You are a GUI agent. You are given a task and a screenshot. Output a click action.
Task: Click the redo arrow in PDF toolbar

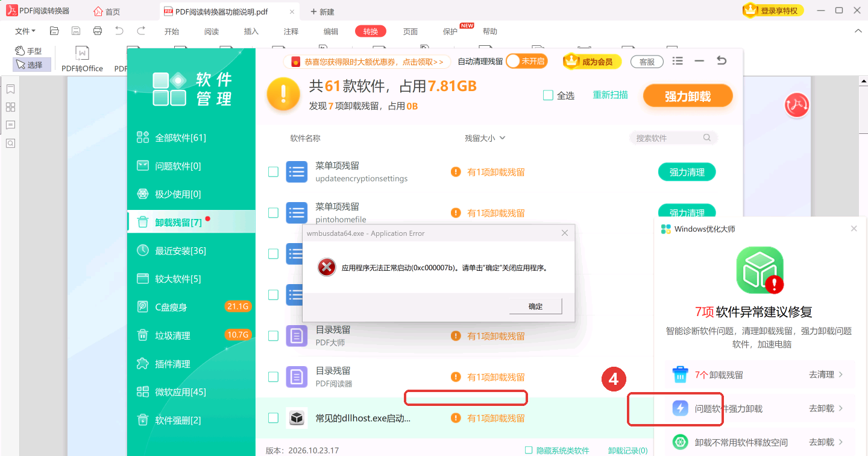point(141,31)
